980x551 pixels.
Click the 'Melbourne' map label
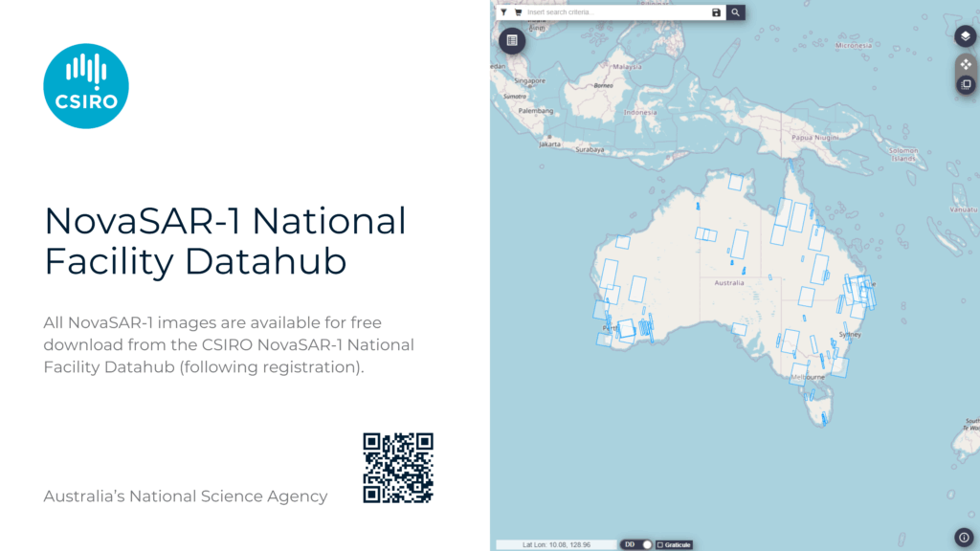click(808, 377)
